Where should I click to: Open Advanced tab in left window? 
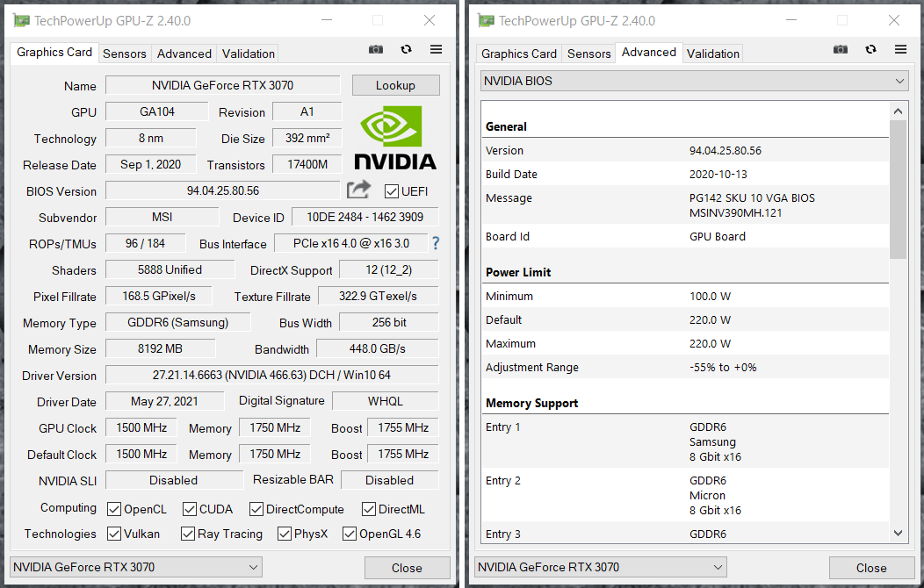(184, 54)
